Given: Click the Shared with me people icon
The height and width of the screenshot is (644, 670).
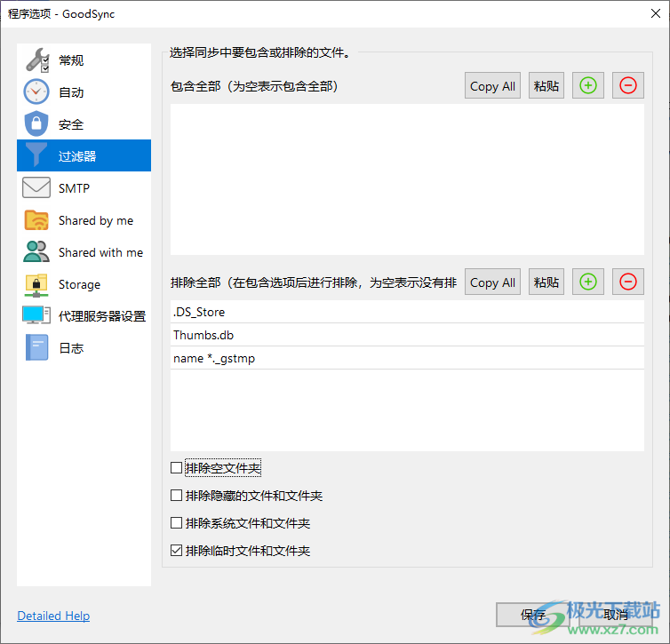Looking at the screenshot, I should click(x=36, y=251).
